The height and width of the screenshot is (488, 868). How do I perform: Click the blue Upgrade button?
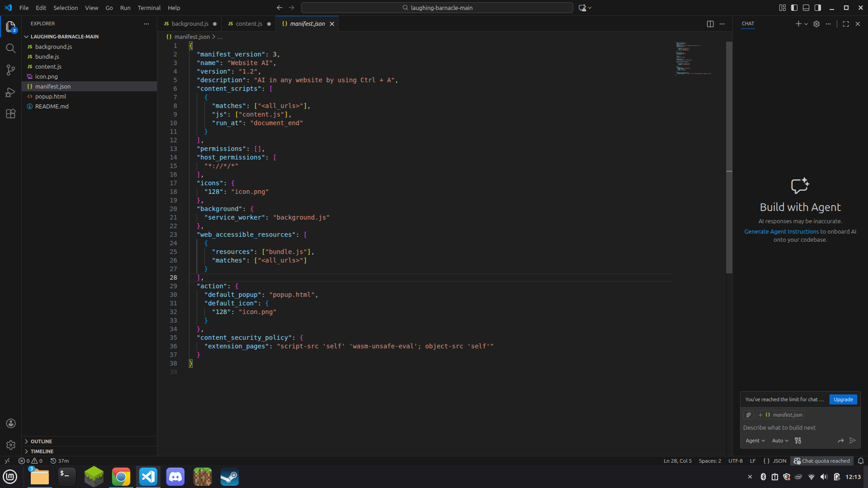(843, 399)
